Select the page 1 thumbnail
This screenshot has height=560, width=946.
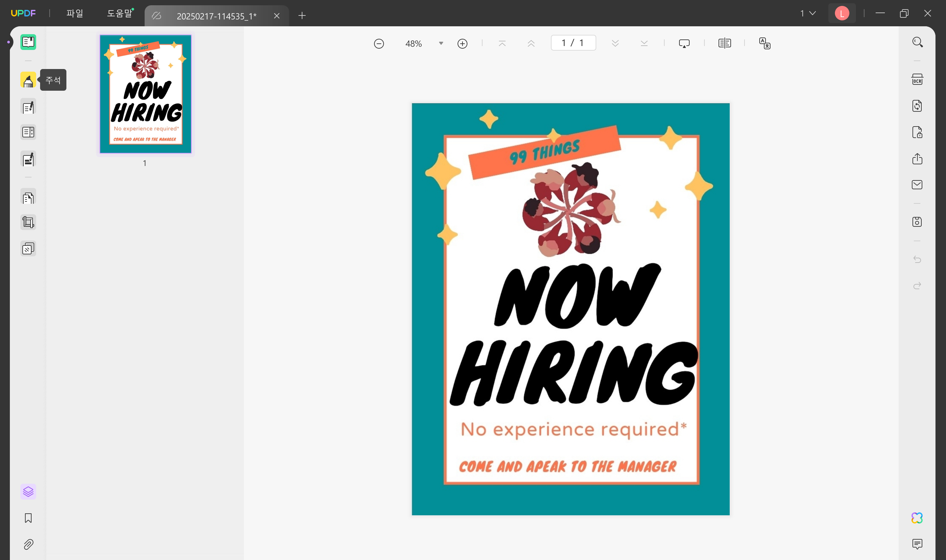tap(146, 94)
